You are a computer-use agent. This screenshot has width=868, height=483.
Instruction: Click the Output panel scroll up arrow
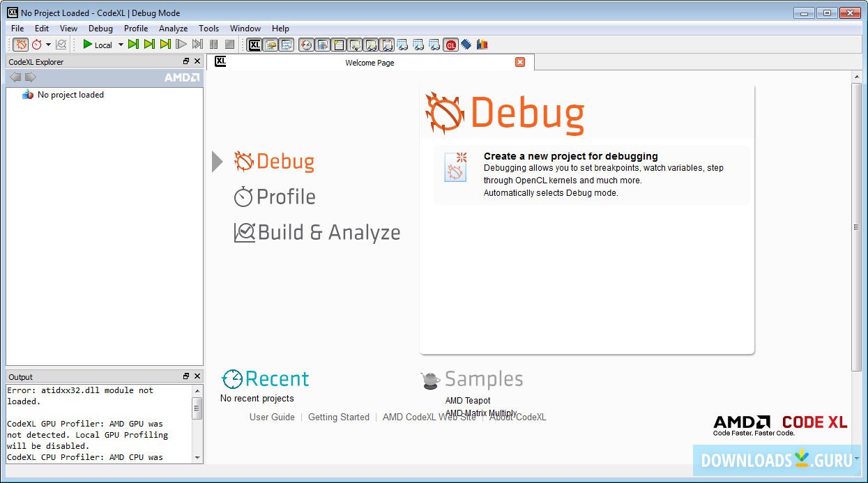(198, 390)
